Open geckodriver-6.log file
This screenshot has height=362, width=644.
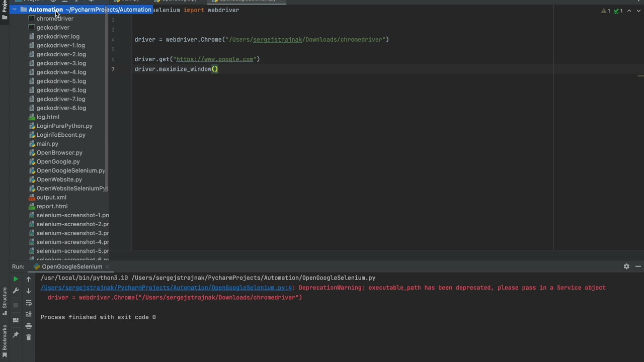(61, 90)
